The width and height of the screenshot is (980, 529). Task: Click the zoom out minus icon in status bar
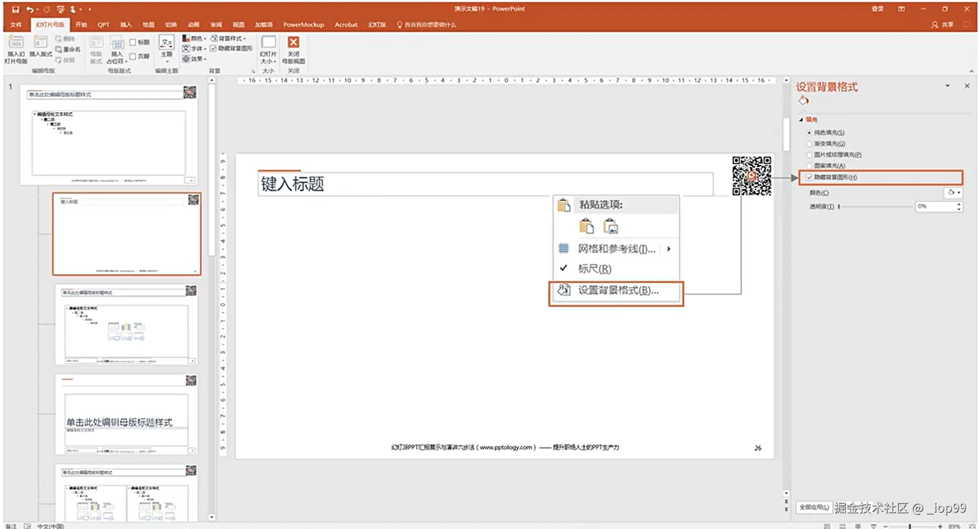click(885, 526)
